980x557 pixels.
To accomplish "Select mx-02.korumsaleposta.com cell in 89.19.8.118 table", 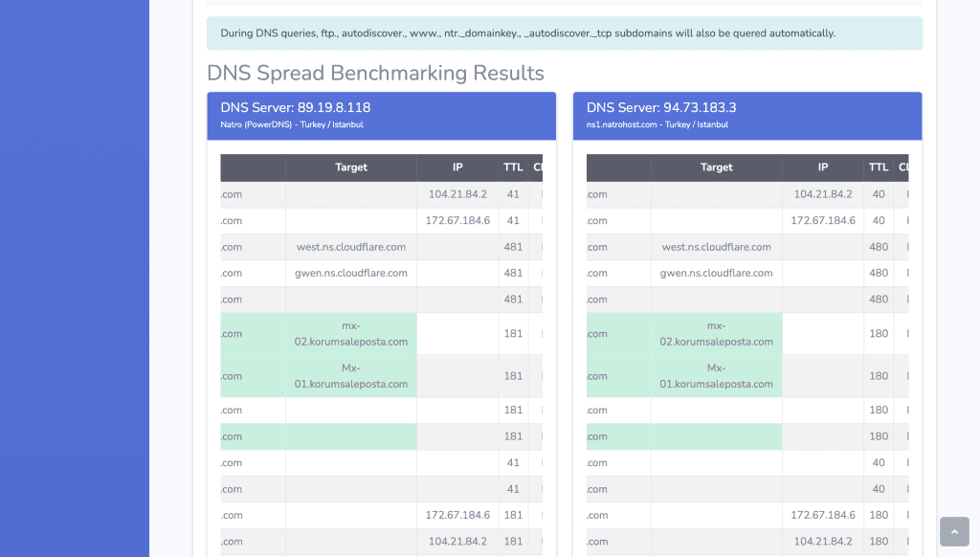I will click(351, 334).
